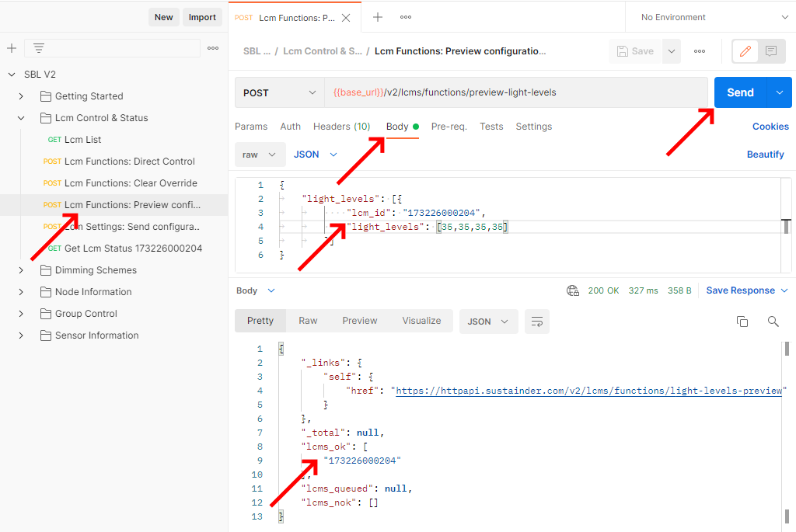Screen dimensions: 796x532
Task: Click the network info globe icon near 200 OK
Action: tap(573, 290)
